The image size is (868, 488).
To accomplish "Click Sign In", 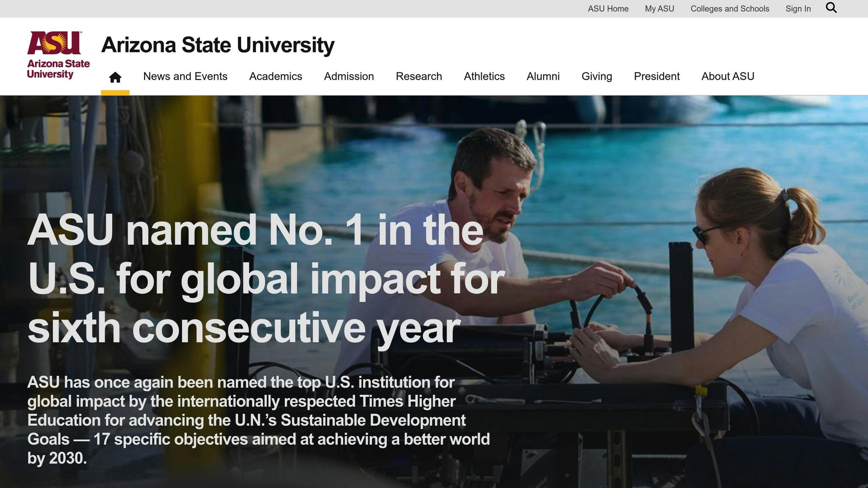I will pos(798,8).
